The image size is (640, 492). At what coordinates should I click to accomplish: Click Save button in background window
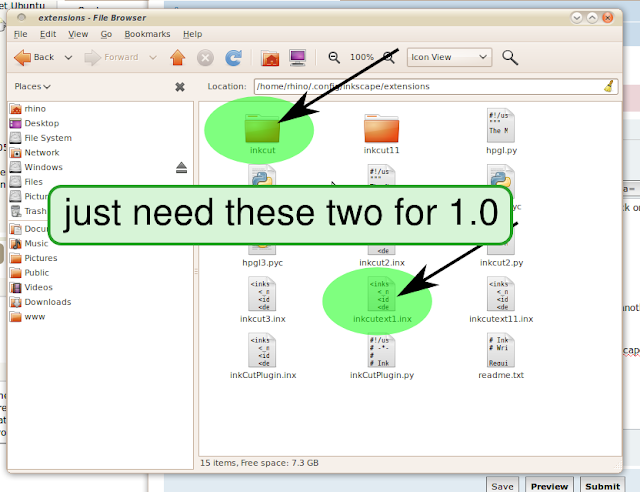[x=502, y=486]
